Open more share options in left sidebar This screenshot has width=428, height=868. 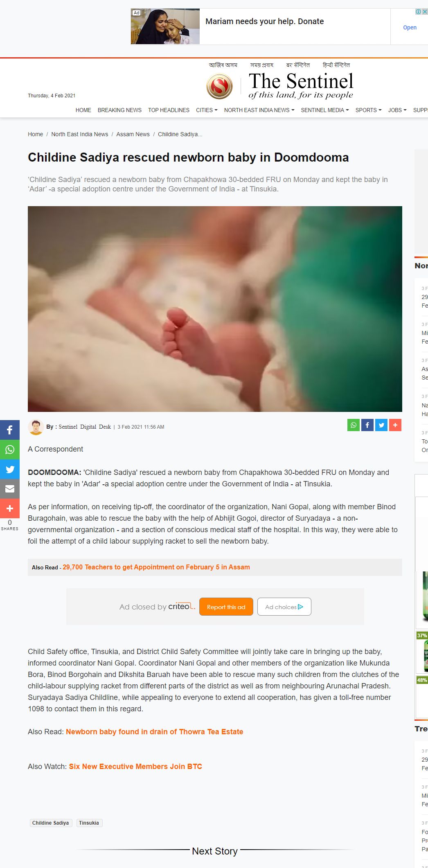coord(10,508)
